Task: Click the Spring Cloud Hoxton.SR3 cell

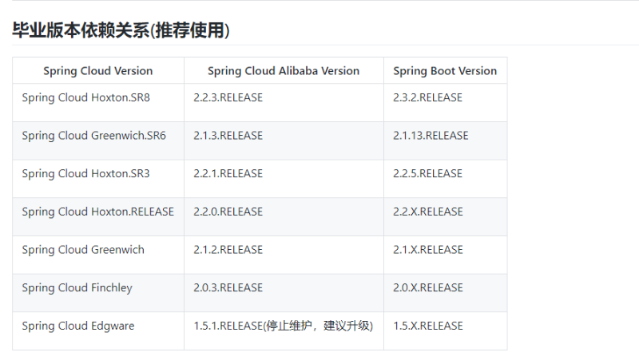Action: (x=98, y=179)
